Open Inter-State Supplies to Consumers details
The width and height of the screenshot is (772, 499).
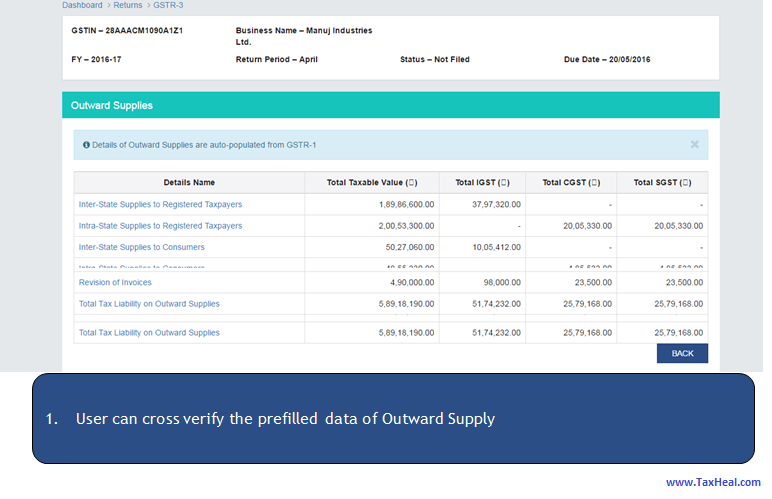pos(141,247)
